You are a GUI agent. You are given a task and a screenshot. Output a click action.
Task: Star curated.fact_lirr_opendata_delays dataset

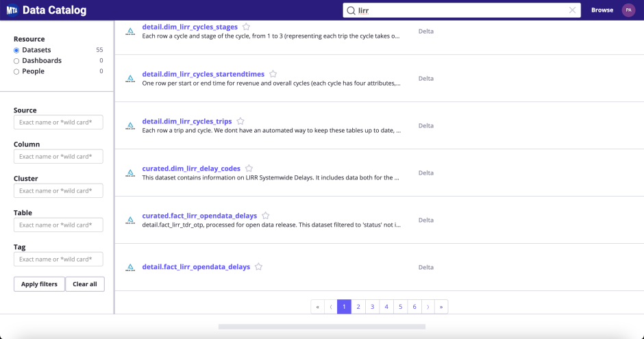pyautogui.click(x=266, y=216)
